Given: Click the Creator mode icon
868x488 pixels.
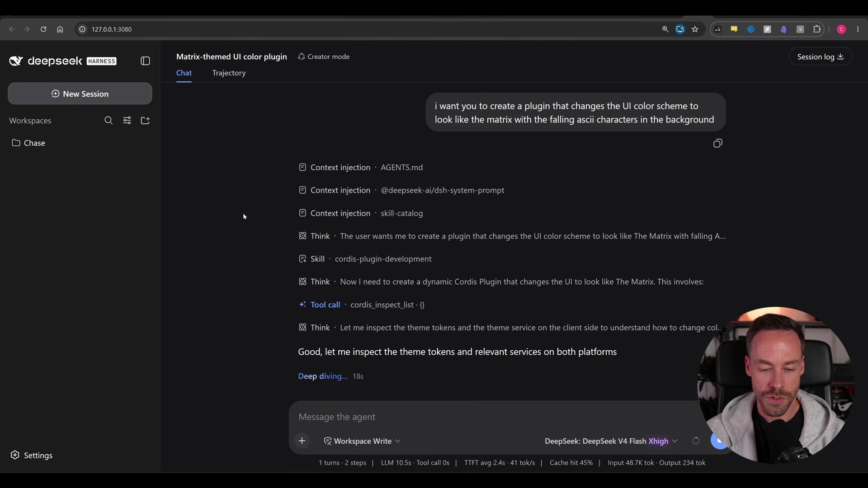Looking at the screenshot, I should pos(301,56).
